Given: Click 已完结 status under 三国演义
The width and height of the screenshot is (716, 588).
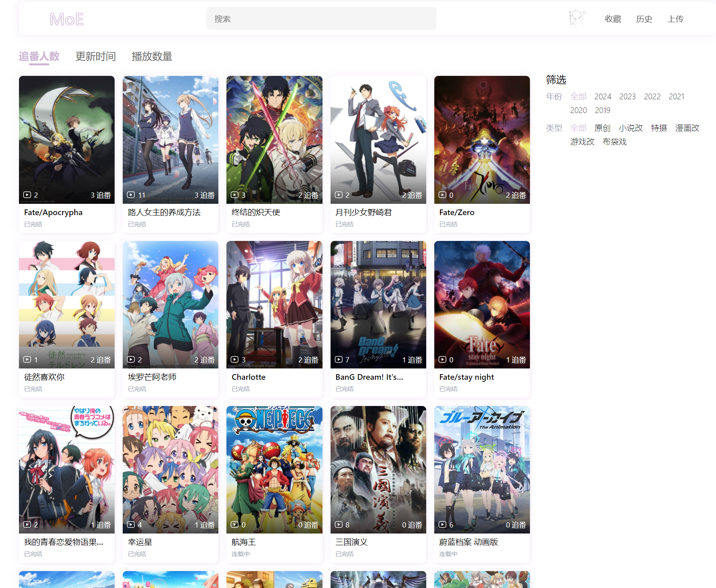Looking at the screenshot, I should [344, 554].
